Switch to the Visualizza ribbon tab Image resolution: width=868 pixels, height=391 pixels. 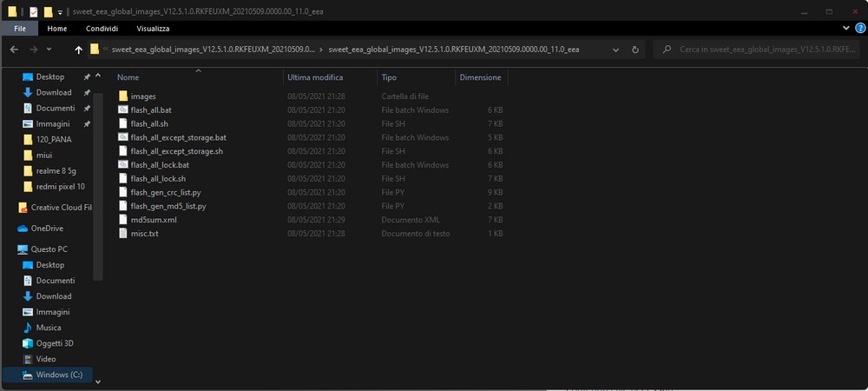coord(152,28)
